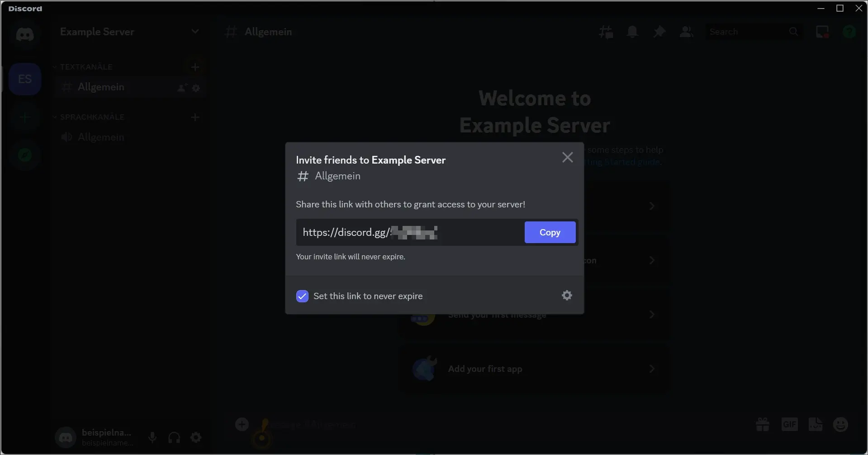Viewport: 868px width, 455px height.
Task: Open the gift menu in the message bar
Action: [x=762, y=424]
